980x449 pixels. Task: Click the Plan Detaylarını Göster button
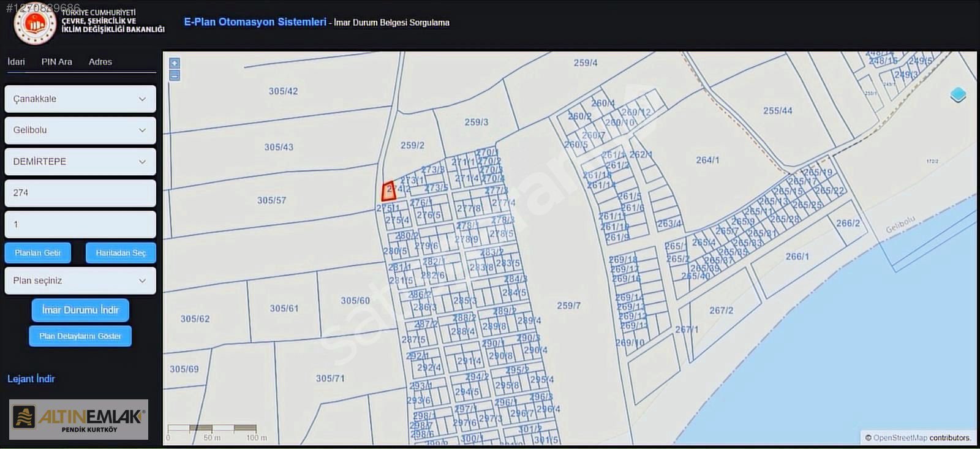coord(80,336)
